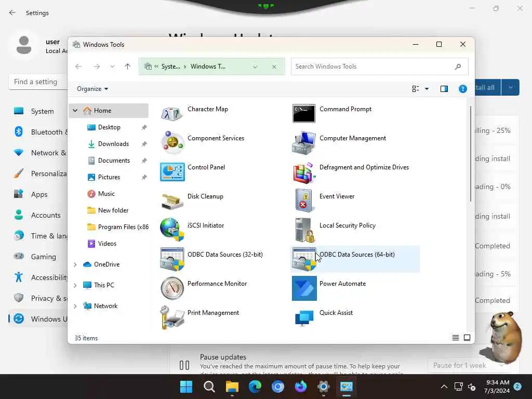Open Quick Assist icon
Viewport: 532px width, 399px height.
[x=304, y=318]
